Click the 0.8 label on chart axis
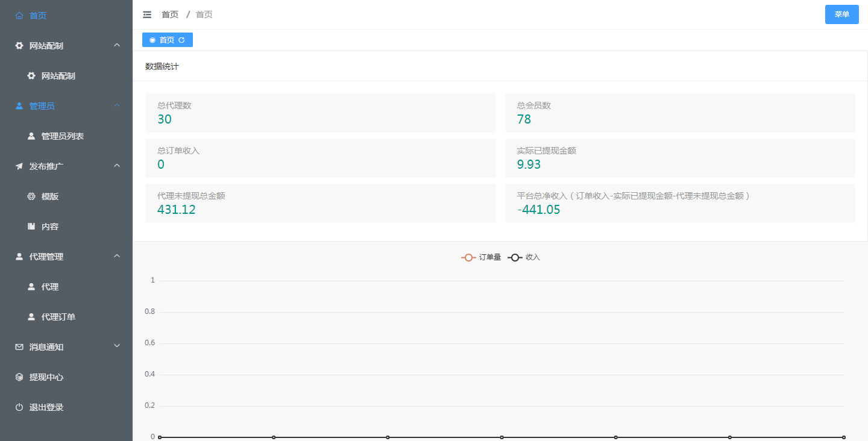The height and width of the screenshot is (441, 868). click(x=149, y=311)
